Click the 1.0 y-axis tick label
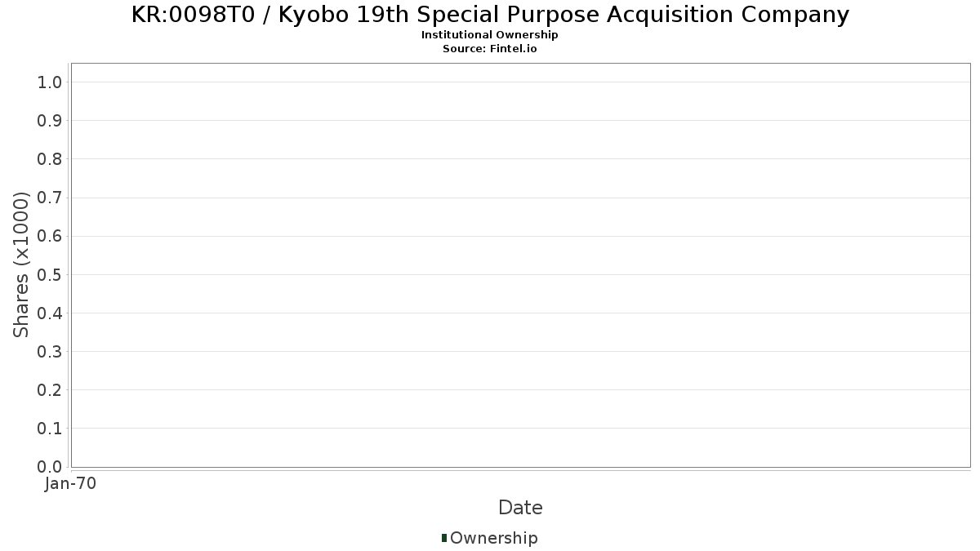 click(50, 82)
